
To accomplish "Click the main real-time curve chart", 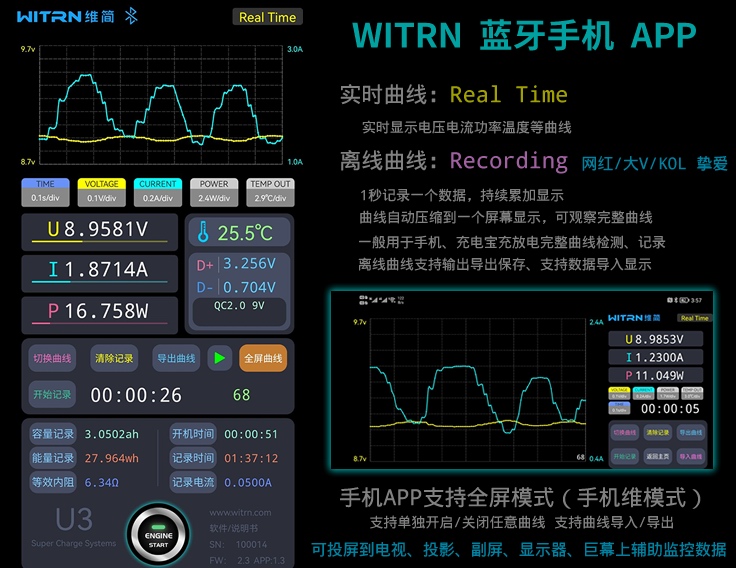I will click(x=161, y=105).
